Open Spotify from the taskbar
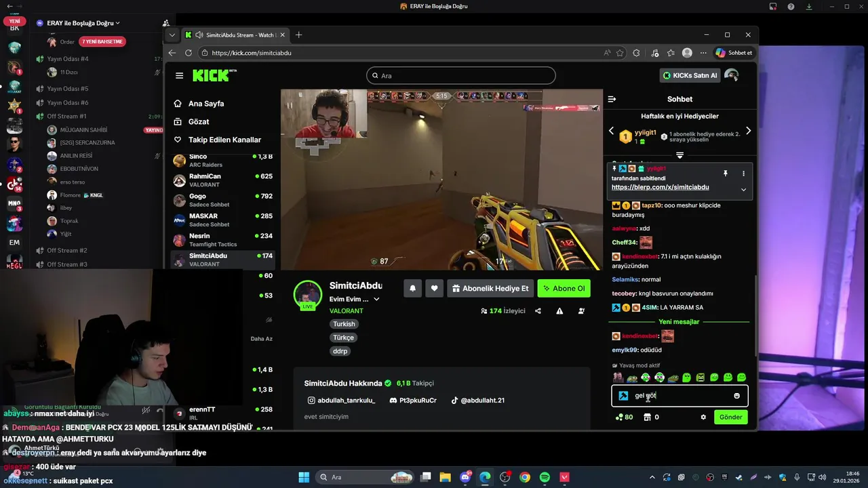This screenshot has width=868, height=488. pyautogui.click(x=545, y=477)
